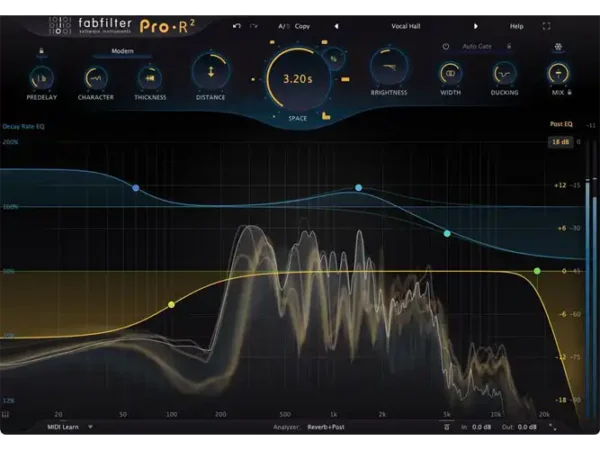This screenshot has height=450, width=600.
Task: Click the Distance knob
Action: pyautogui.click(x=210, y=71)
